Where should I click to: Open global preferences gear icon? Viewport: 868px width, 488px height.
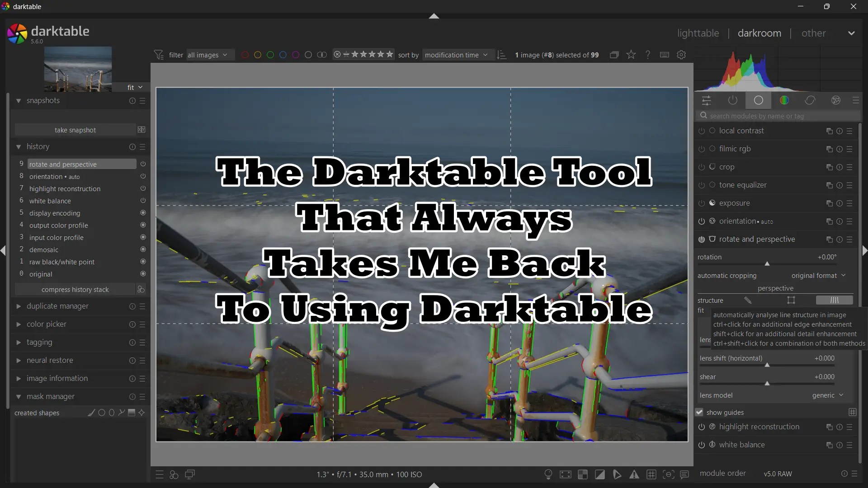[681, 55]
